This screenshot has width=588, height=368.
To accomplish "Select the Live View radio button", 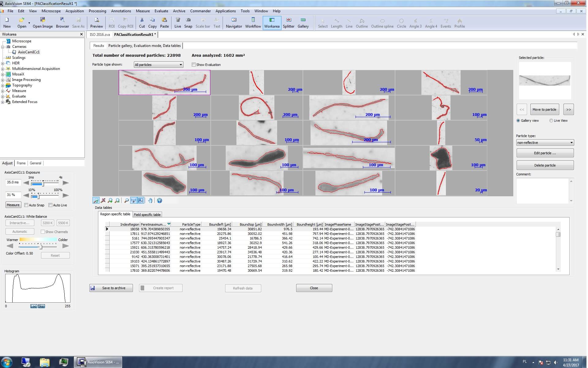I will click(551, 121).
